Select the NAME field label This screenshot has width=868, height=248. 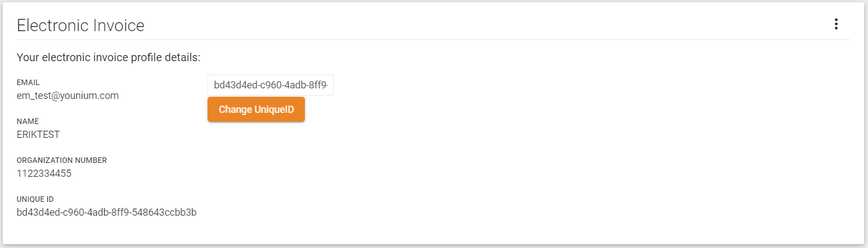28,121
